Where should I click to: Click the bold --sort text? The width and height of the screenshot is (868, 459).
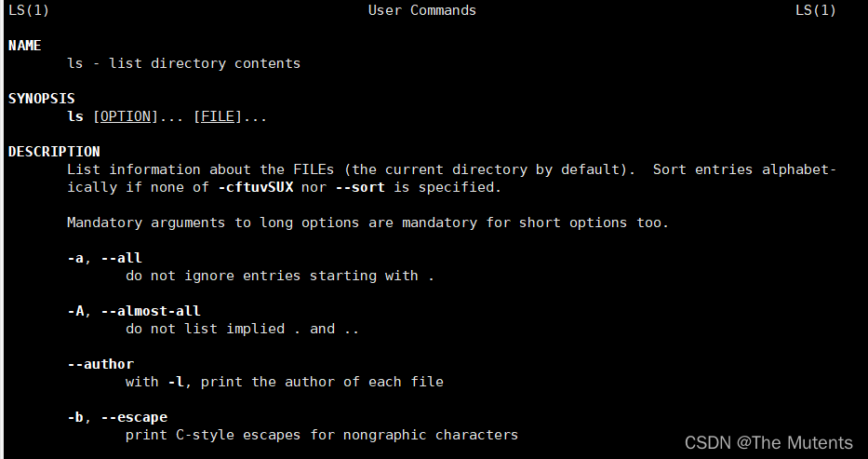tap(360, 187)
